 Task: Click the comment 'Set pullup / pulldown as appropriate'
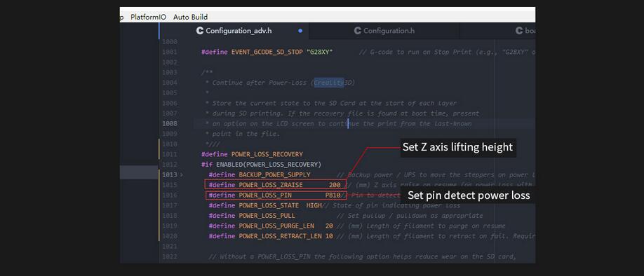(x=415, y=216)
